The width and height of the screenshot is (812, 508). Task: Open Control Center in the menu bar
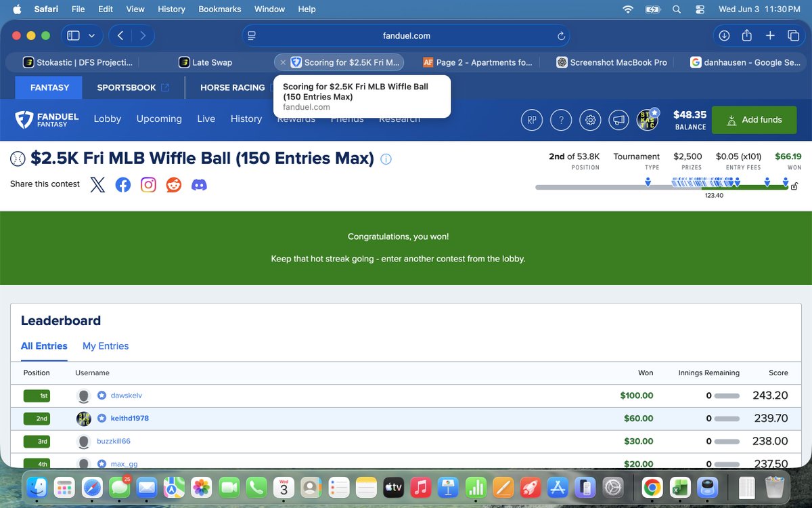tap(700, 9)
